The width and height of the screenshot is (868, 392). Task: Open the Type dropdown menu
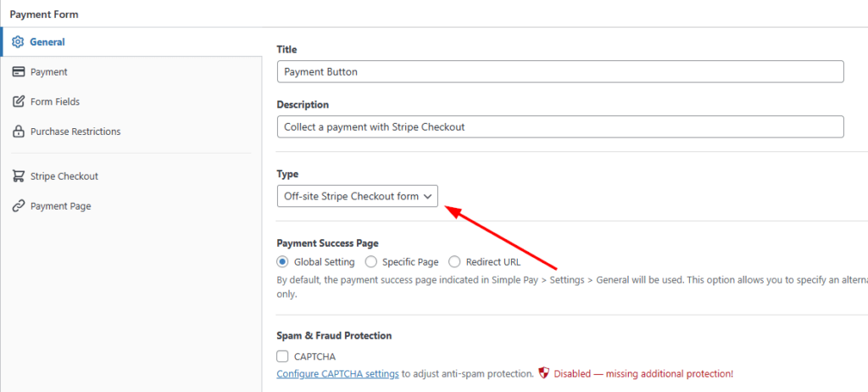pos(357,196)
